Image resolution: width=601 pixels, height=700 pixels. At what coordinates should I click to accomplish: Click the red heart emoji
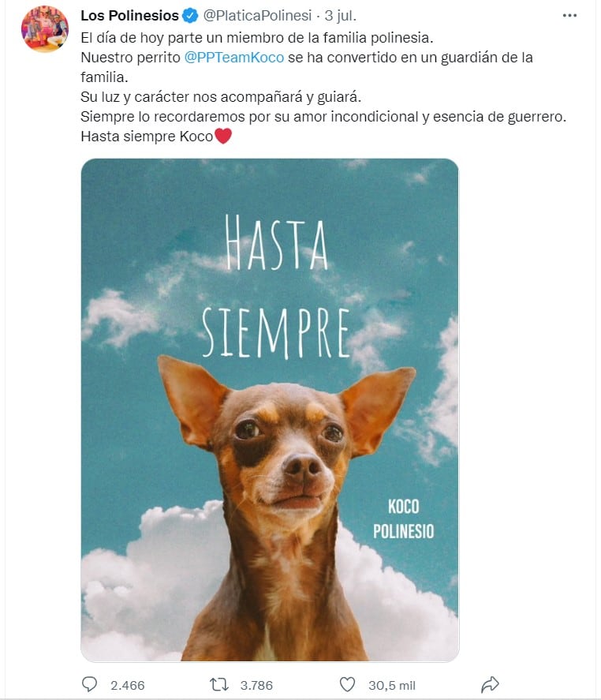click(223, 136)
